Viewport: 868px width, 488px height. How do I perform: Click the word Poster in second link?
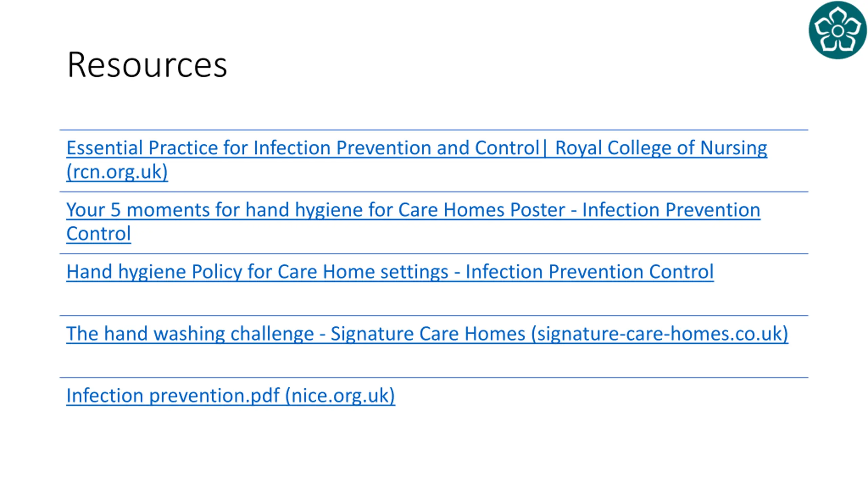(x=537, y=210)
